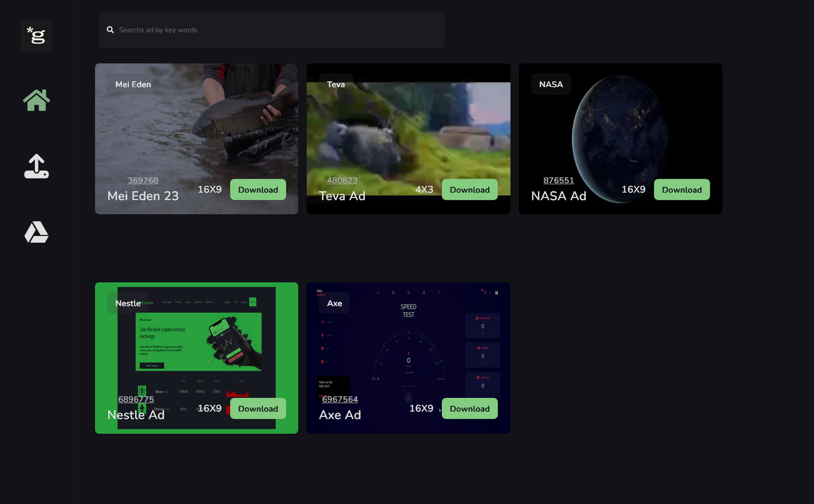
Task: Open ad ID link 876551
Action: click(x=558, y=180)
